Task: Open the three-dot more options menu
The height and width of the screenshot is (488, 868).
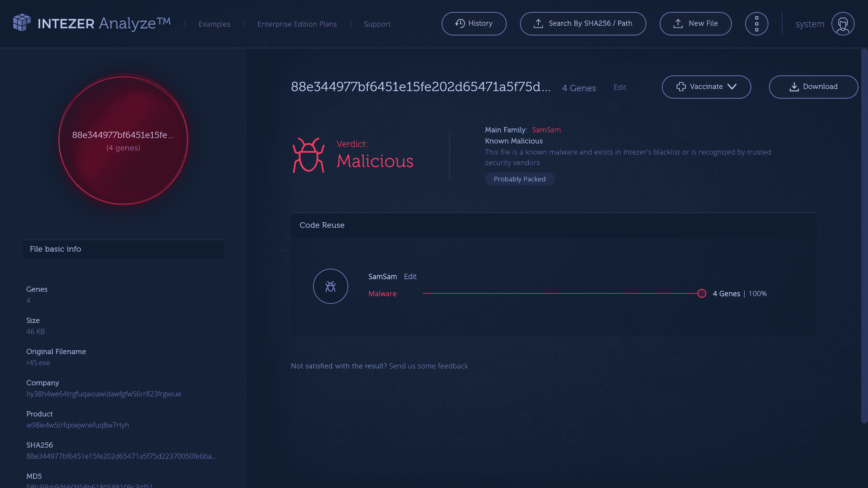Action: (x=757, y=24)
